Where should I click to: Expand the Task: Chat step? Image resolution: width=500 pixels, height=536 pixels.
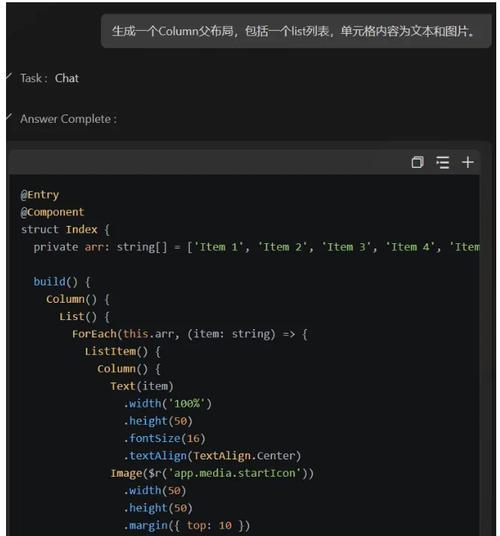50,78
